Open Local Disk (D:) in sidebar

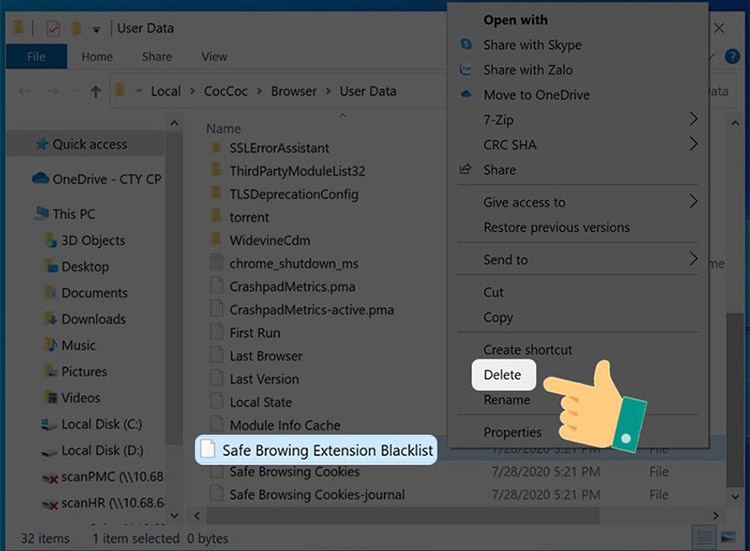tap(102, 450)
